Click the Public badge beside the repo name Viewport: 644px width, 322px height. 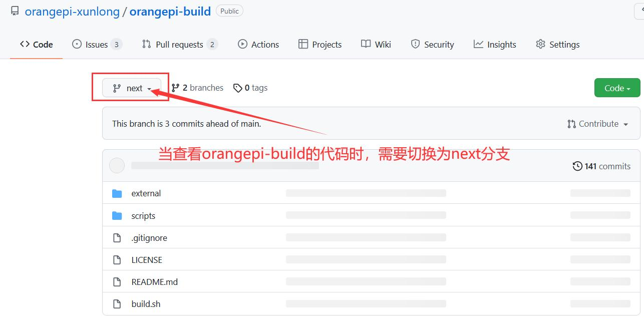tap(229, 10)
